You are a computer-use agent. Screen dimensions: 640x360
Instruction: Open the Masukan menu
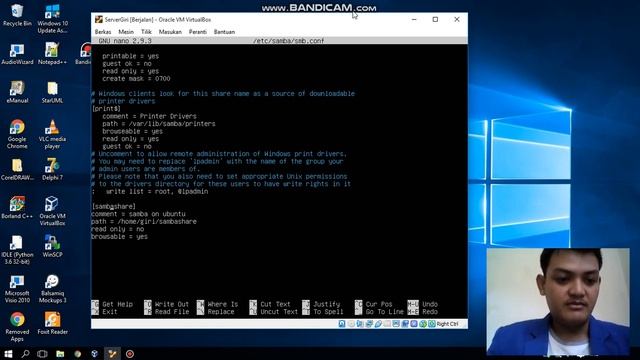tap(170, 31)
